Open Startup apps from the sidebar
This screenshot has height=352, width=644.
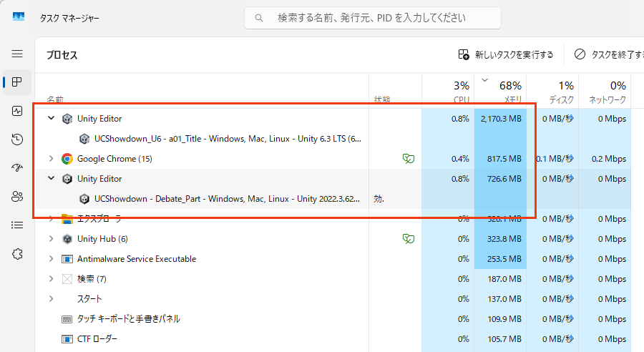point(17,168)
